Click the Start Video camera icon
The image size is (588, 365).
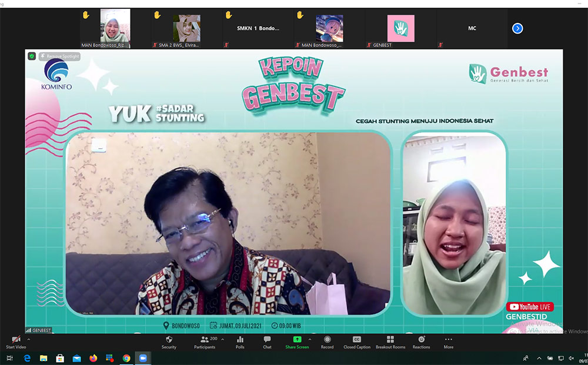point(16,340)
